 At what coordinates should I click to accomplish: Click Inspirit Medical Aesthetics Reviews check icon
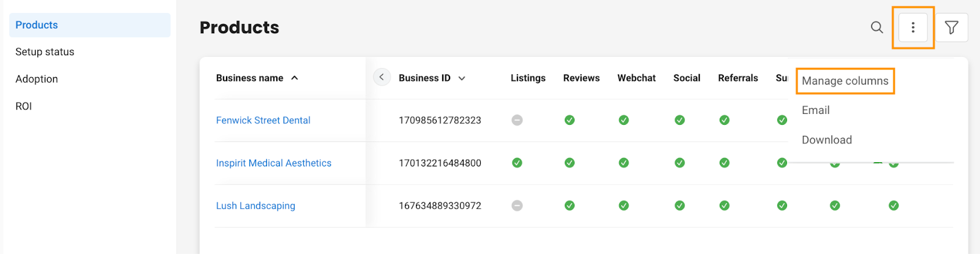pyautogui.click(x=570, y=163)
